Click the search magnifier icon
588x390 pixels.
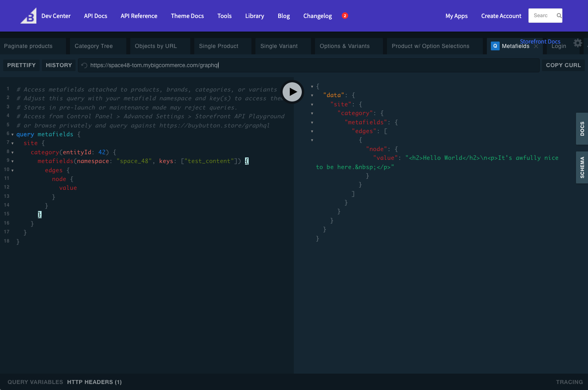[x=559, y=16]
